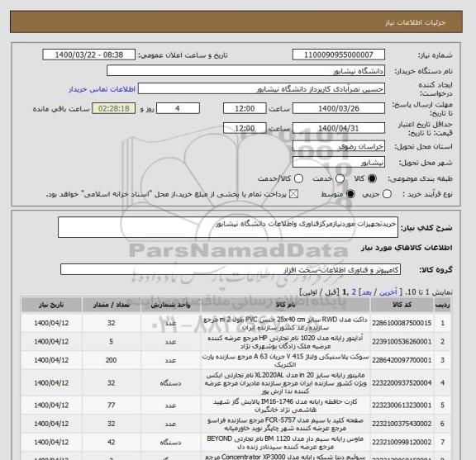Viewport: 476px width, 460px height.
Task: Go to the بعد page link
Action: [367, 292]
